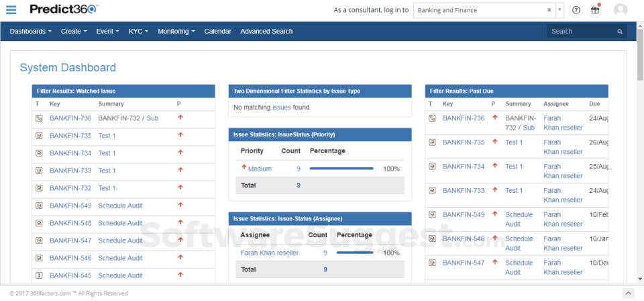Open the gift notifications icon
Screen dimensions: 644x301
594,10
